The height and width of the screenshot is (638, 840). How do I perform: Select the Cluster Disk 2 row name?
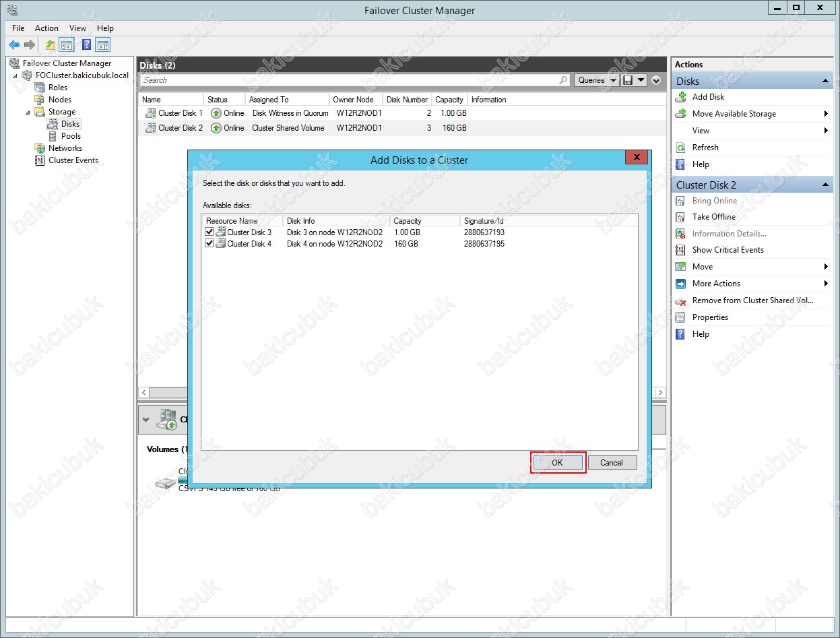[181, 128]
